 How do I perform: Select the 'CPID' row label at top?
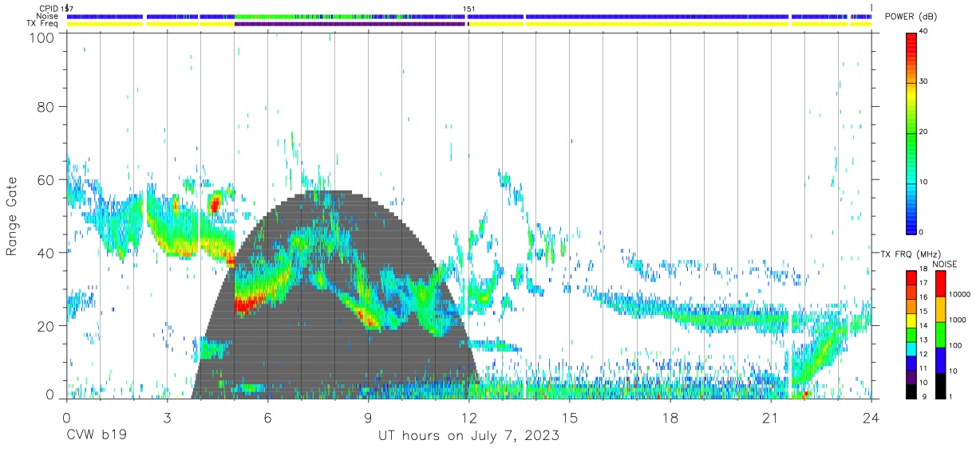(49, 9)
